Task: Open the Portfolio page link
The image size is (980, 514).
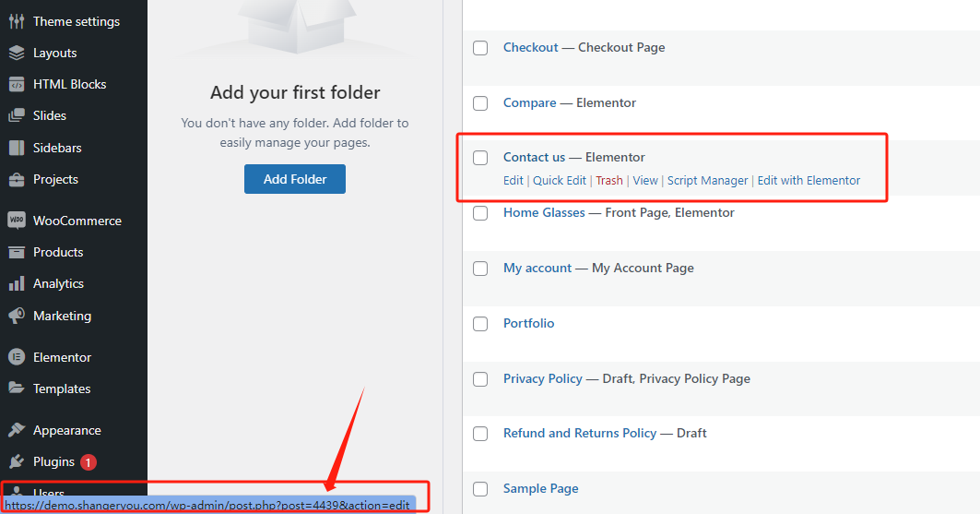Action: 529,324
